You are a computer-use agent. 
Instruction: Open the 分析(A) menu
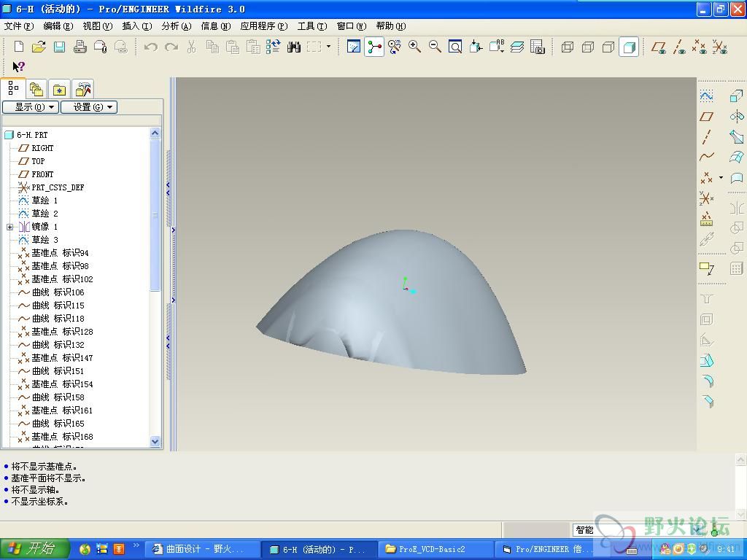point(177,26)
